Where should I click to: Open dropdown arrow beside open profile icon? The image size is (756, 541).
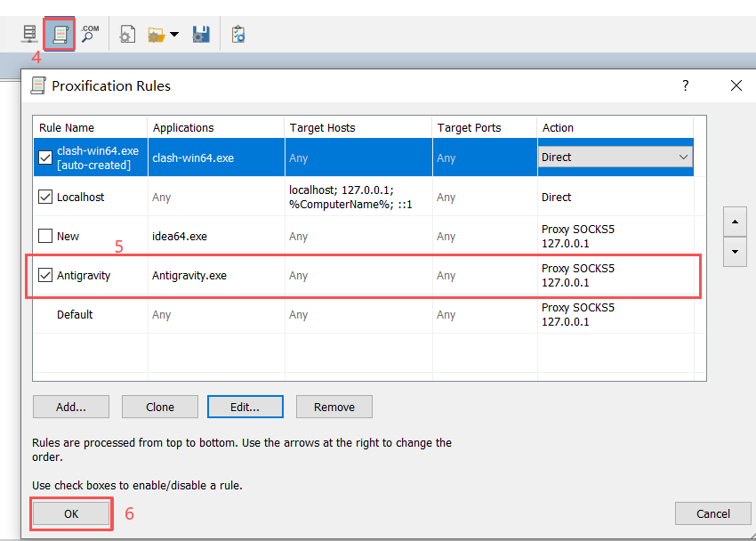[174, 35]
